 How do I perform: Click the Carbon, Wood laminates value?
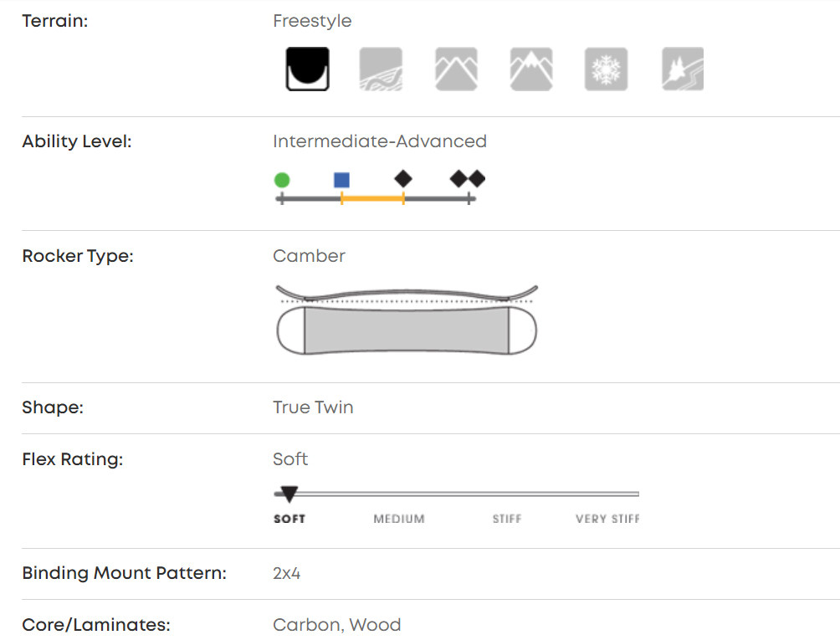(x=336, y=625)
